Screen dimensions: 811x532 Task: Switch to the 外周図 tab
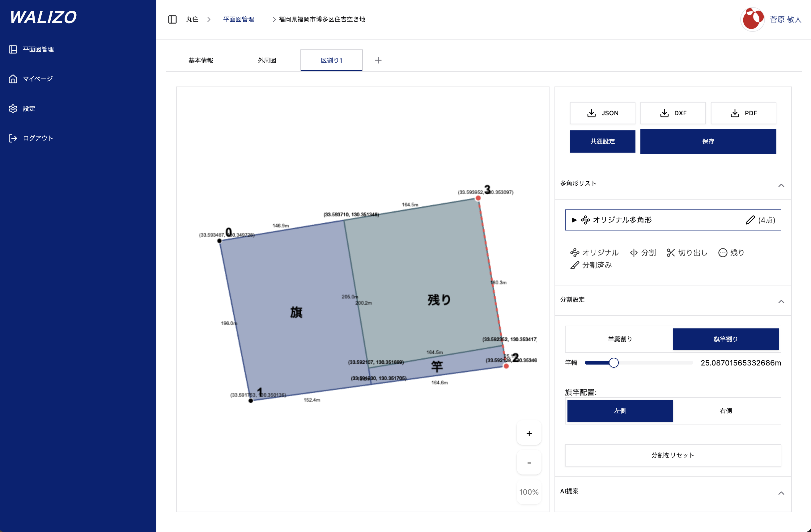[x=267, y=60]
